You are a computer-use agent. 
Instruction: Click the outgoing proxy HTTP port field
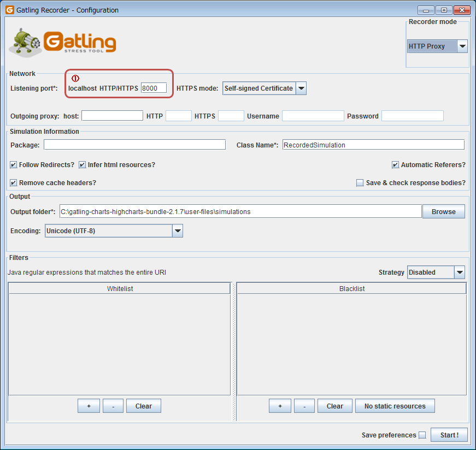(x=179, y=116)
